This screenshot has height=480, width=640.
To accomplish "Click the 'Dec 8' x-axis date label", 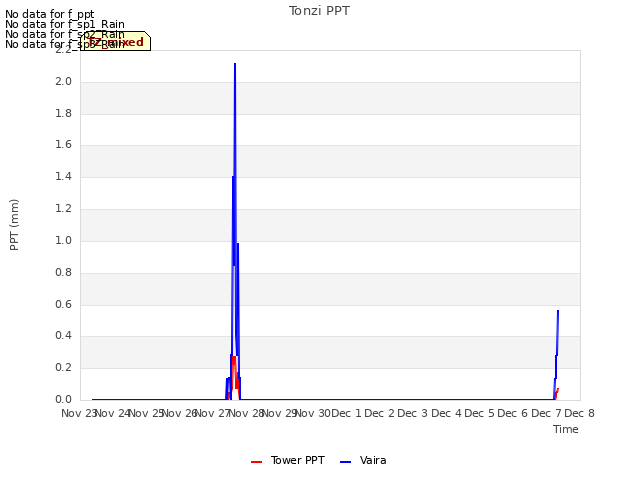I will pyautogui.click(x=580, y=413).
